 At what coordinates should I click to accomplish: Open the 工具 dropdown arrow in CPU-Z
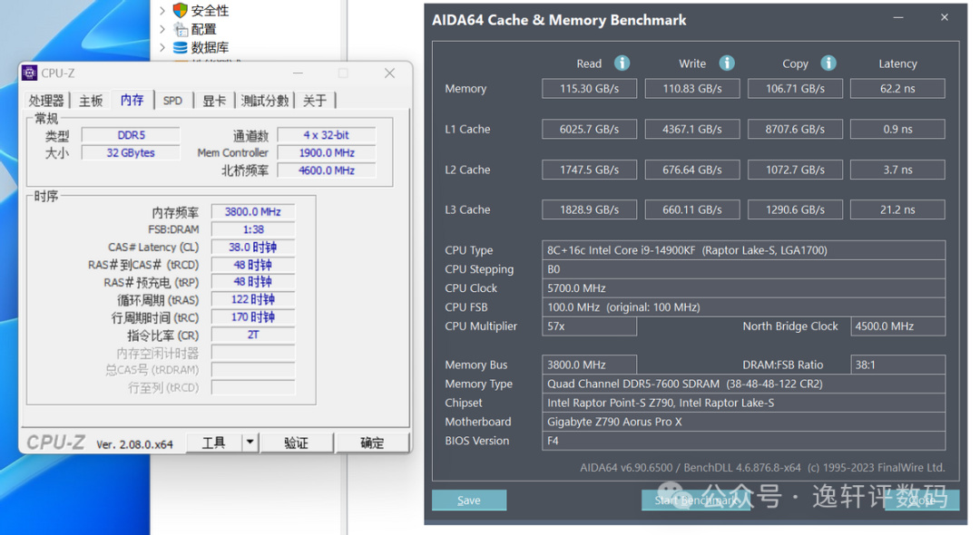[250, 443]
